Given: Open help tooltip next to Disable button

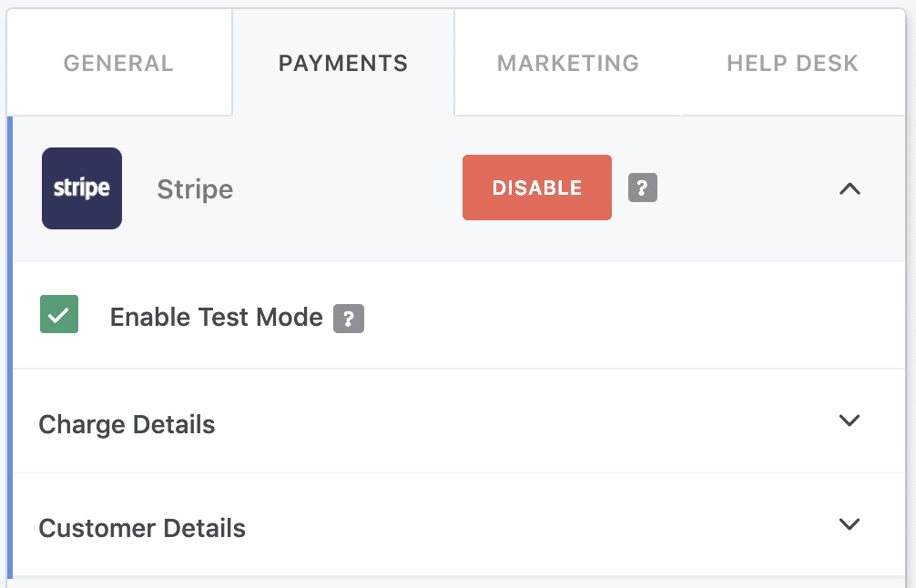Looking at the screenshot, I should point(643,188).
